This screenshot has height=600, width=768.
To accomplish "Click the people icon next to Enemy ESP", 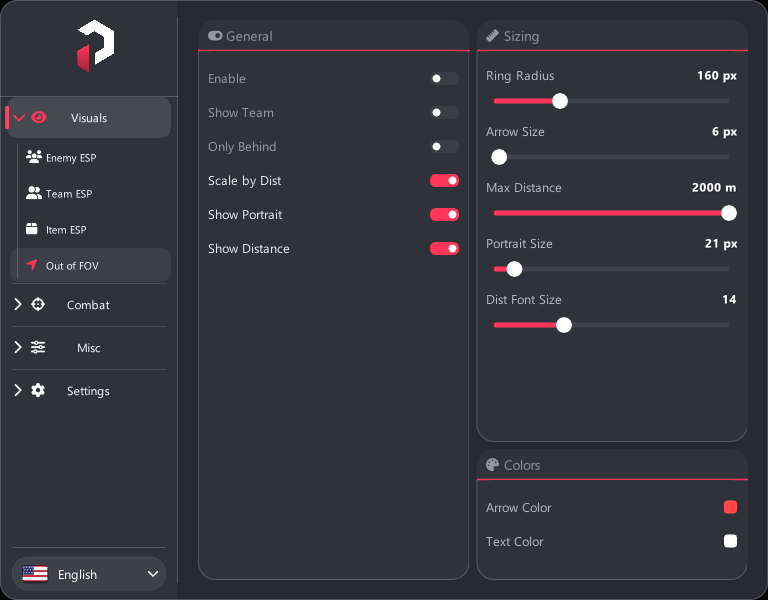I will point(34,157).
